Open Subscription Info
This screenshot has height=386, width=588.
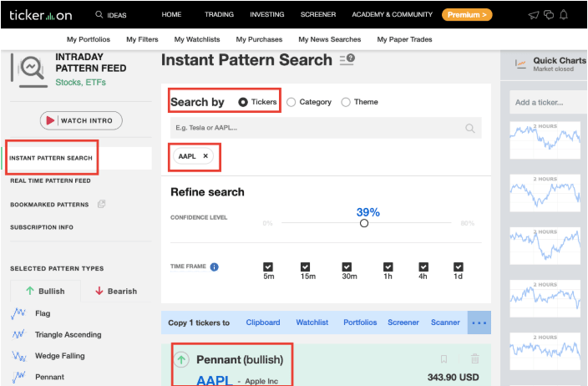[42, 227]
